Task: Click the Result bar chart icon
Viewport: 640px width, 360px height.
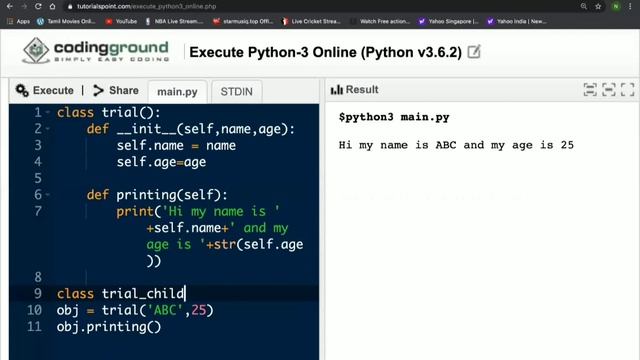Action: coord(337,90)
